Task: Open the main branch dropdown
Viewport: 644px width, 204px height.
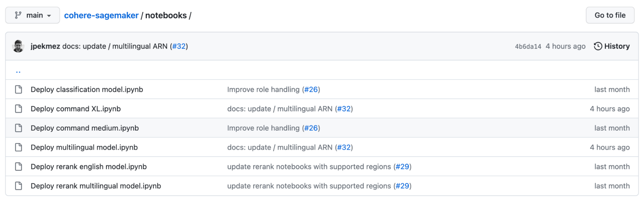Action: (x=33, y=15)
